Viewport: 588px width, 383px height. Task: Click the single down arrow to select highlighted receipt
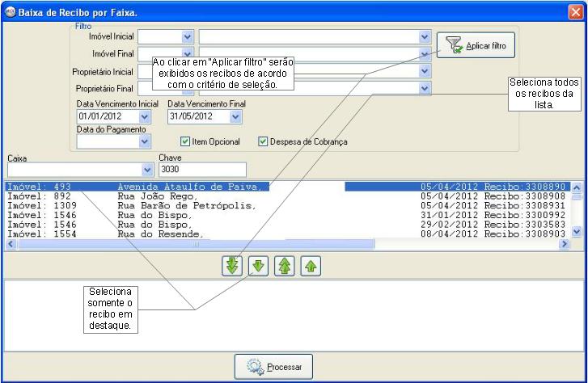pyautogui.click(x=259, y=266)
